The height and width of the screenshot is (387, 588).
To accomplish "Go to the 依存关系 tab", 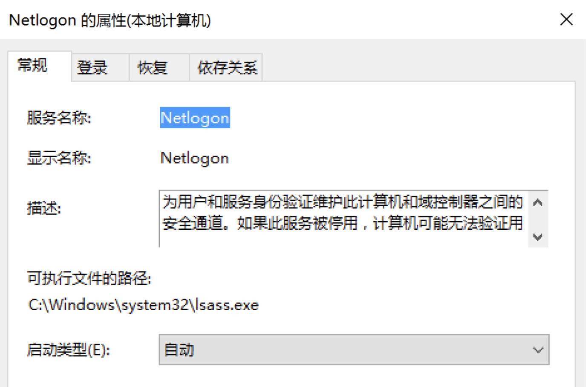I will click(x=227, y=68).
